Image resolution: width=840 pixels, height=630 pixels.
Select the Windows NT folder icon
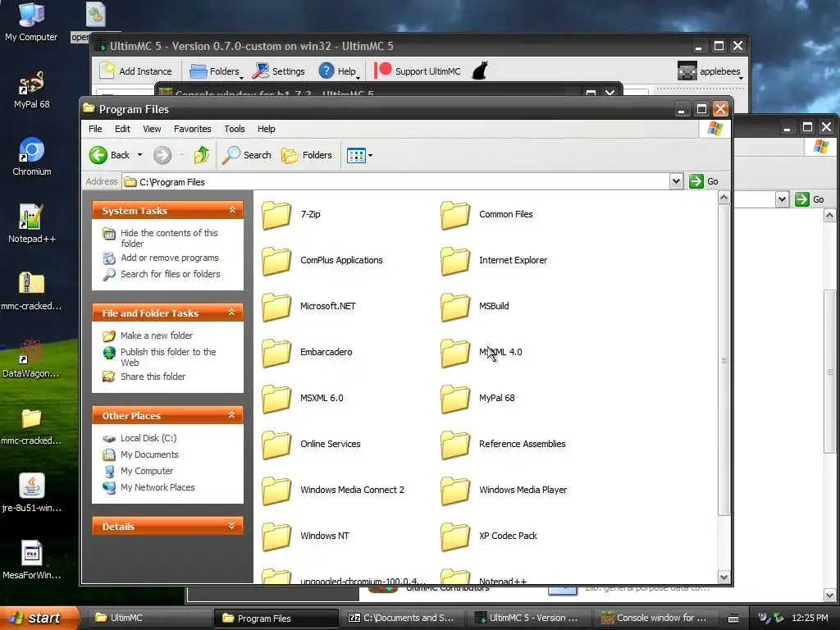click(276, 537)
